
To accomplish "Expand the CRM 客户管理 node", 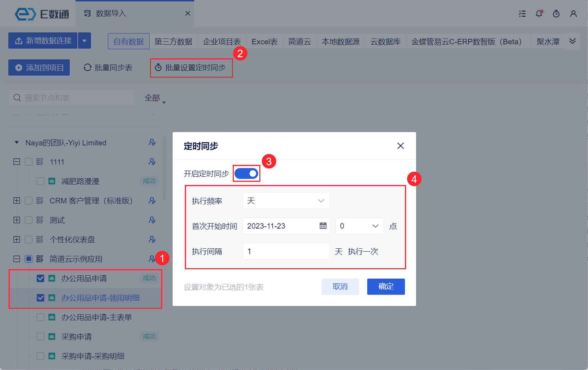I will pos(17,200).
